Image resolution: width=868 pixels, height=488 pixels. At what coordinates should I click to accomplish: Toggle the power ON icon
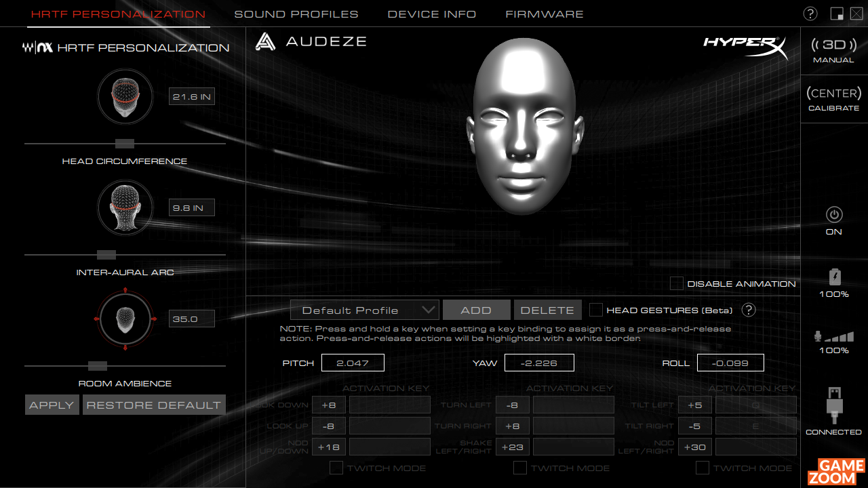(x=834, y=215)
